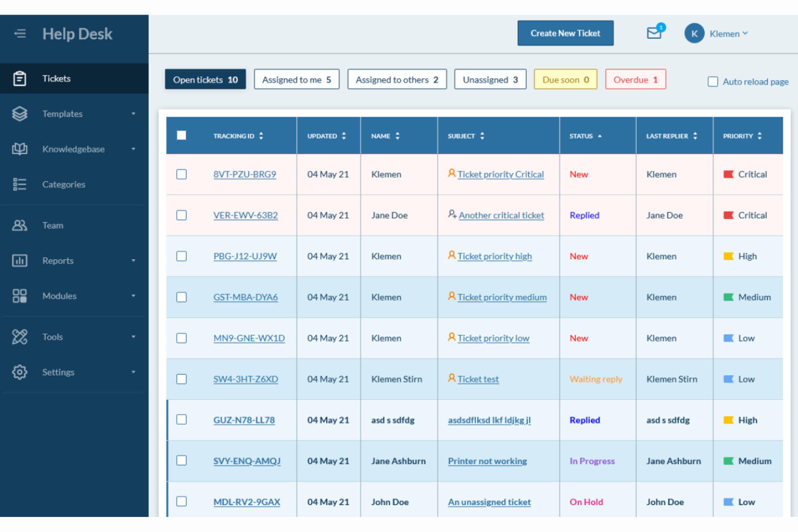This screenshot has height=532, width=798.
Task: Click the Modules grid icon
Action: click(x=19, y=295)
